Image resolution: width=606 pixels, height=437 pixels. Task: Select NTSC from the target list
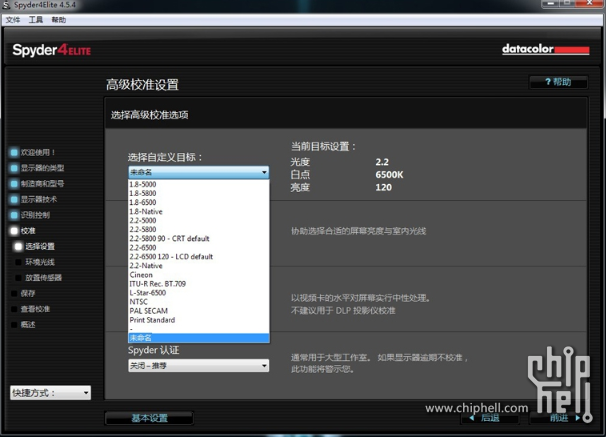coord(199,302)
